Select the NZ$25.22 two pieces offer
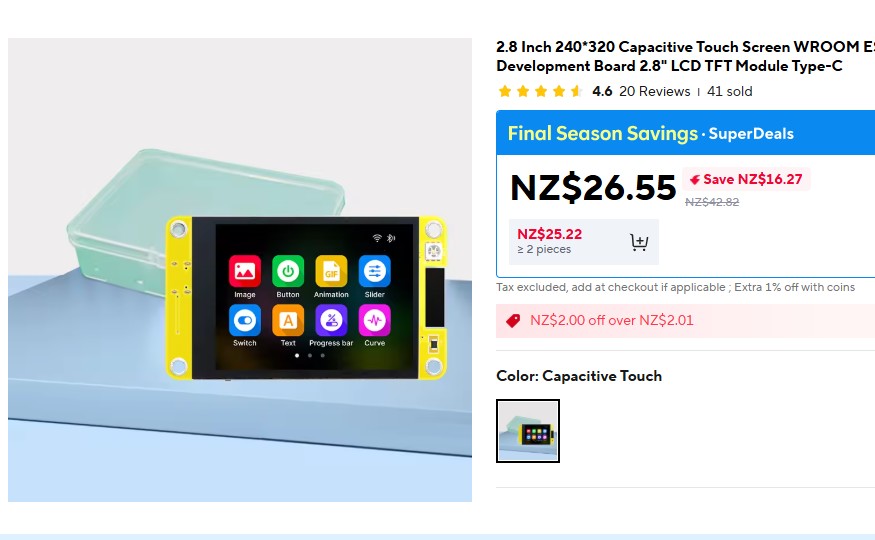The height and width of the screenshot is (540, 875). [584, 242]
